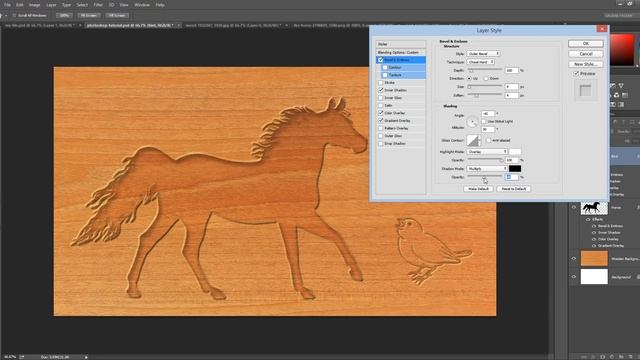Viewport: 640px width, 360px height.
Task: Check the Use Global Light checkbox
Action: (484, 122)
